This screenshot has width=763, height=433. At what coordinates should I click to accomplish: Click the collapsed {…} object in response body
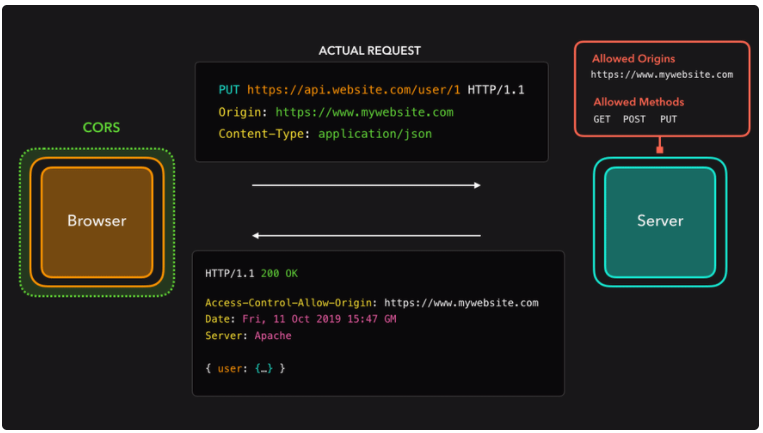coord(264,368)
